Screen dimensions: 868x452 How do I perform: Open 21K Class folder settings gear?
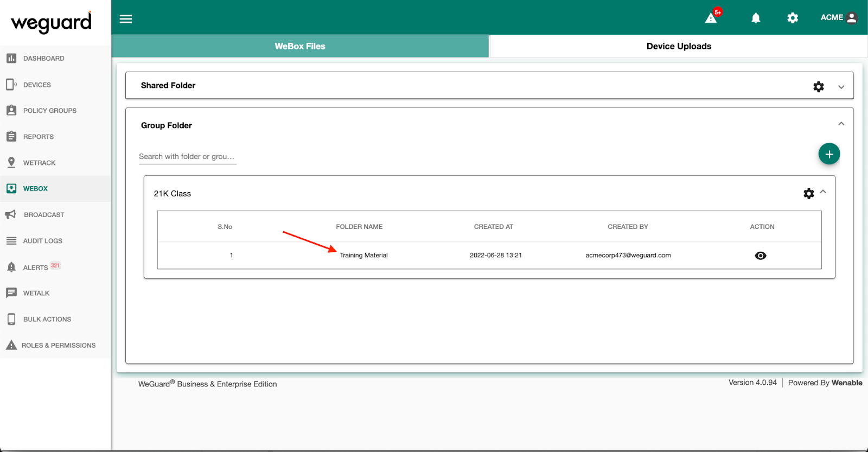click(809, 194)
